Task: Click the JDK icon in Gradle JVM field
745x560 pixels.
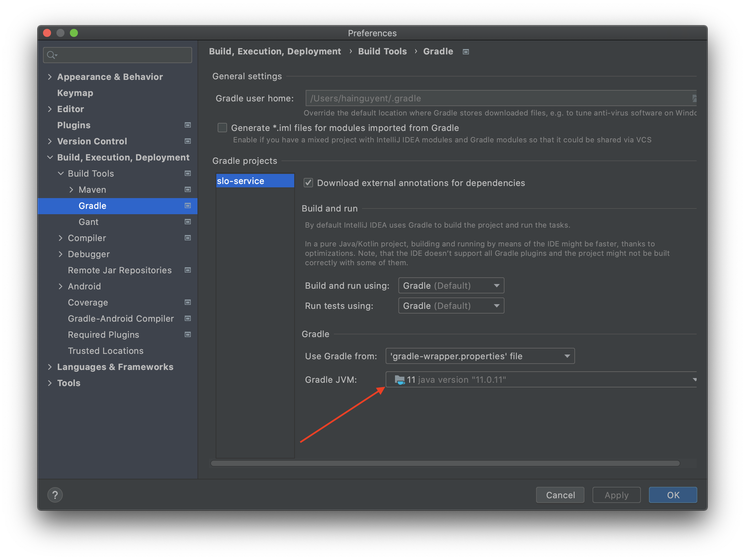Action: [399, 380]
